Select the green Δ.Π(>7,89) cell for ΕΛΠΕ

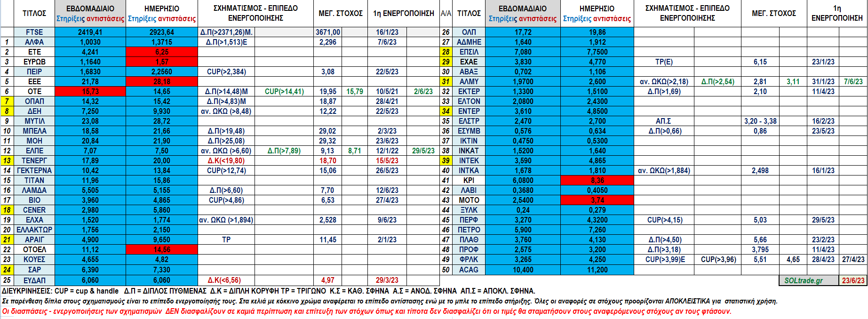[284, 151]
